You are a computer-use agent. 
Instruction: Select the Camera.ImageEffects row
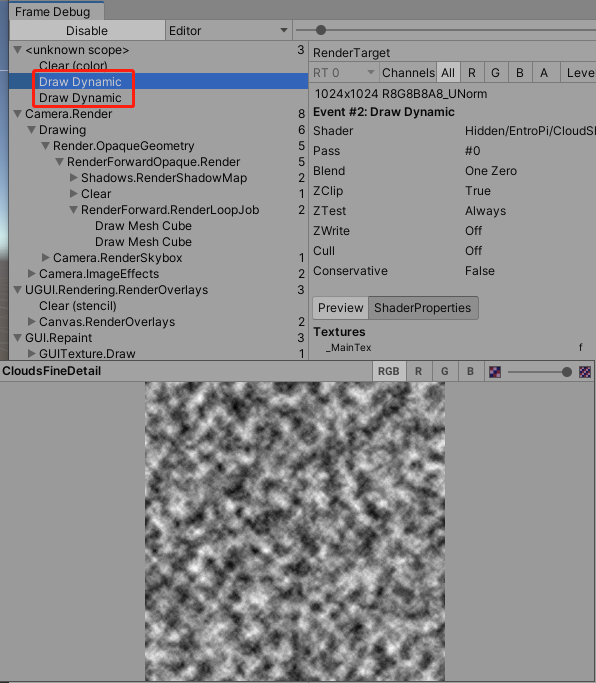[159, 274]
